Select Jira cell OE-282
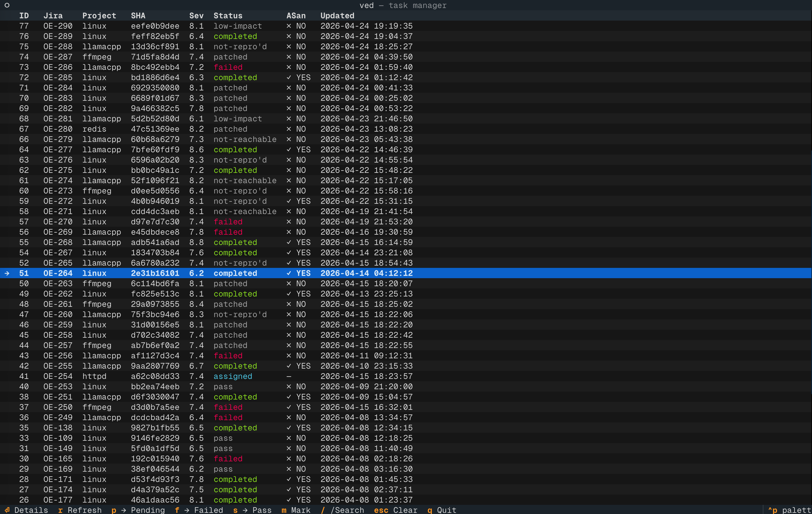This screenshot has height=514, width=812. pyautogui.click(x=58, y=108)
